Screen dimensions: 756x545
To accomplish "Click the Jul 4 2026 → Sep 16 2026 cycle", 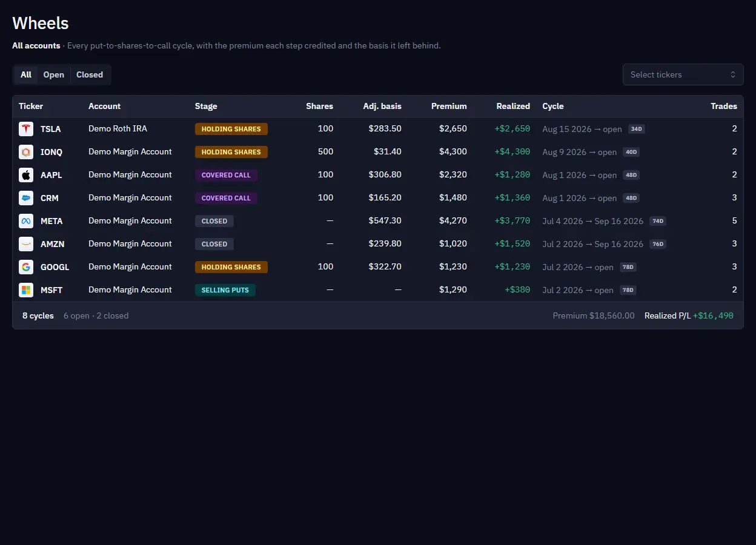I will (593, 221).
